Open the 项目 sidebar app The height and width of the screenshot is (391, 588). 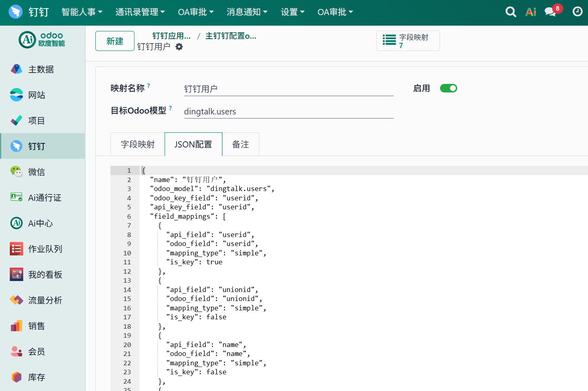(42, 121)
